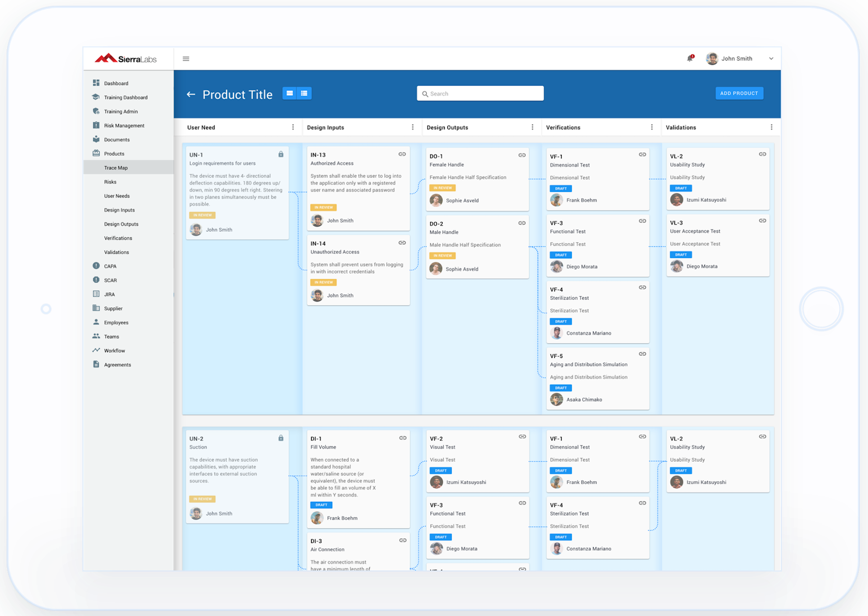Toggle lock on UN-2 Suction card
Image resolution: width=868 pixels, height=616 pixels.
click(281, 438)
